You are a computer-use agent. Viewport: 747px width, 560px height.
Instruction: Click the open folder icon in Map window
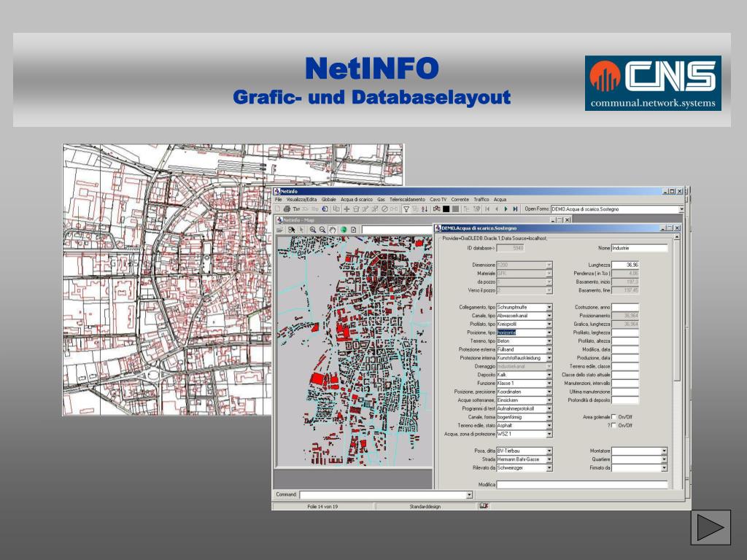280,230
